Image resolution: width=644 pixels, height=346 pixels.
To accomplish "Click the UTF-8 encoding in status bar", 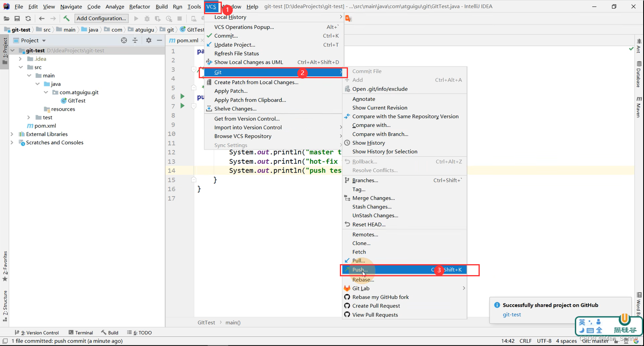I will click(544, 341).
